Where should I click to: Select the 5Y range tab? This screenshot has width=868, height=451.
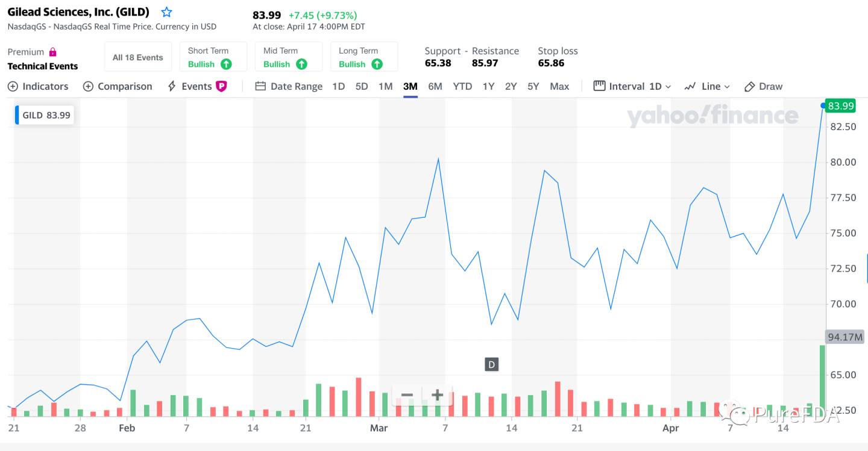coord(533,87)
